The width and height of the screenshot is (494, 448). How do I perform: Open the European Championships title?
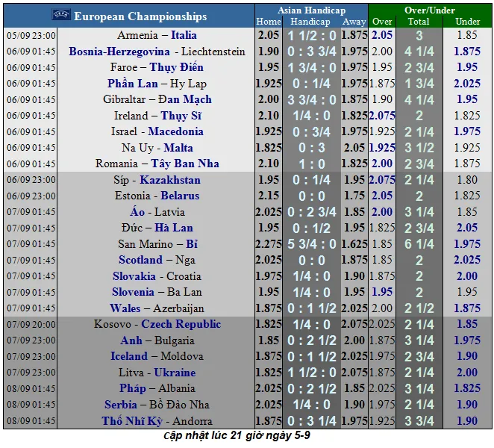(140, 16)
